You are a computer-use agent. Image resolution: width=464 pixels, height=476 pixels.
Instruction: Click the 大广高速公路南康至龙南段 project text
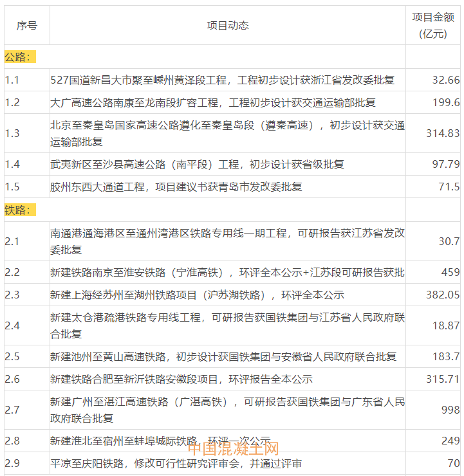pos(213,102)
